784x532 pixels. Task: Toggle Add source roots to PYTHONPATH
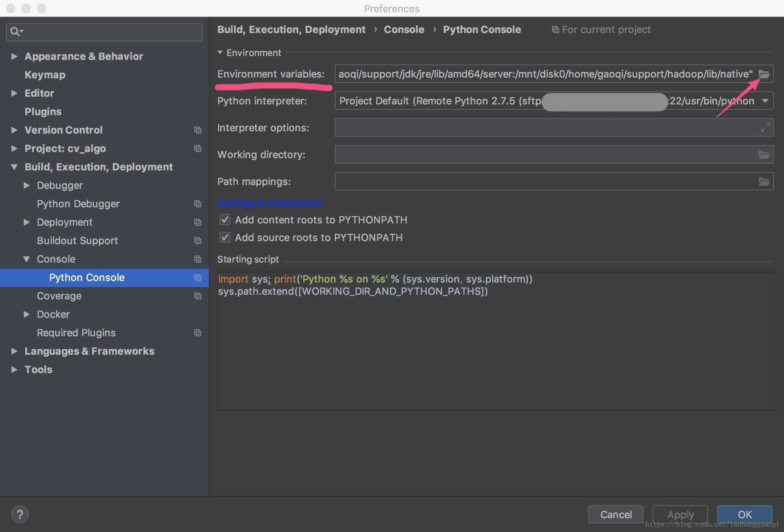pyautogui.click(x=225, y=237)
